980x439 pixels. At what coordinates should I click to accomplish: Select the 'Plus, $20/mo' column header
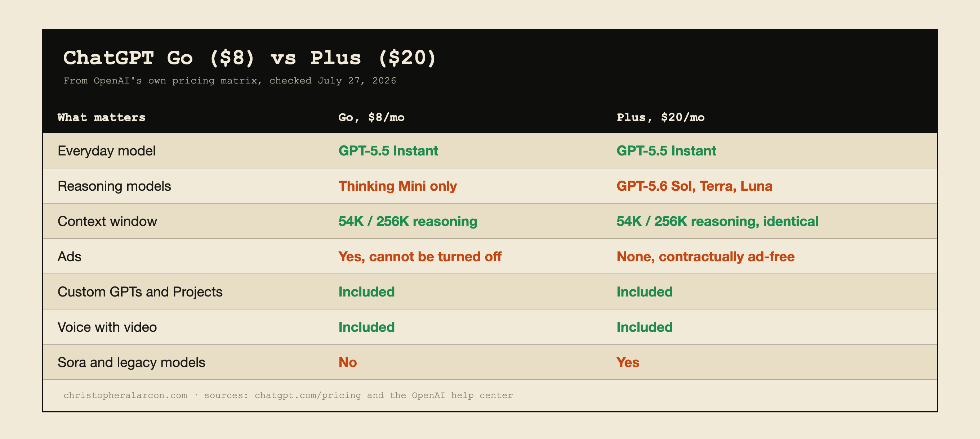point(660,117)
